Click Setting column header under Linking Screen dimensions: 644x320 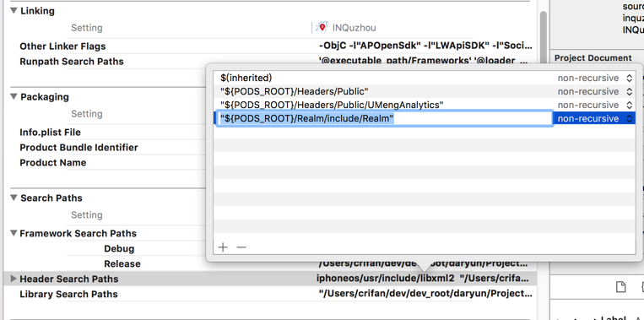click(87, 28)
